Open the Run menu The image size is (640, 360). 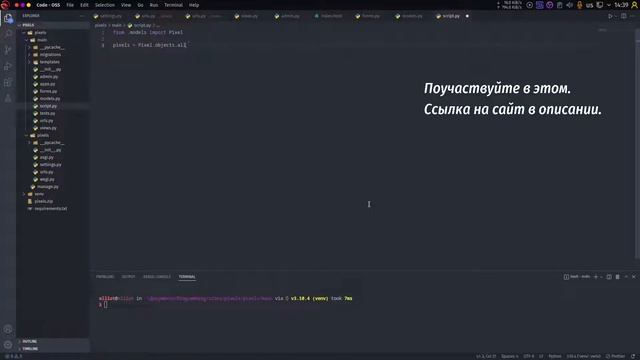coord(154,5)
